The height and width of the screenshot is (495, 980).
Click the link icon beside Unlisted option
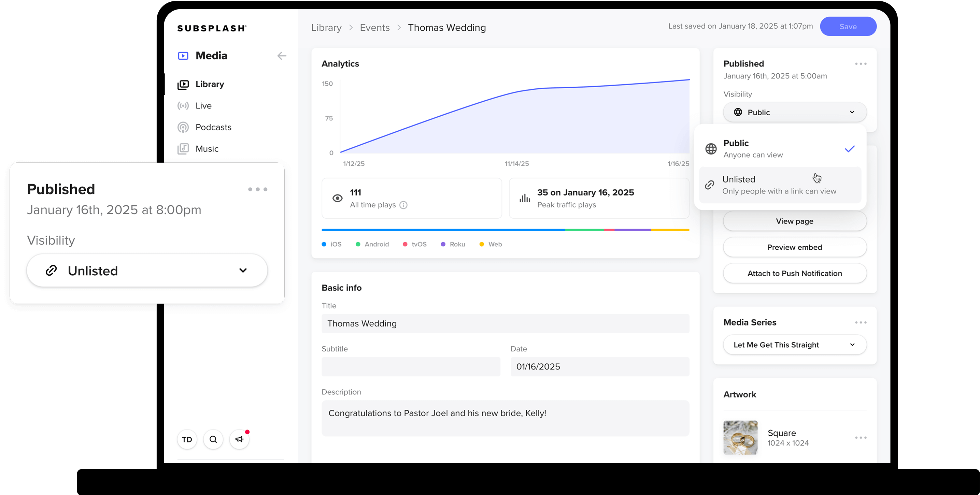coord(710,185)
